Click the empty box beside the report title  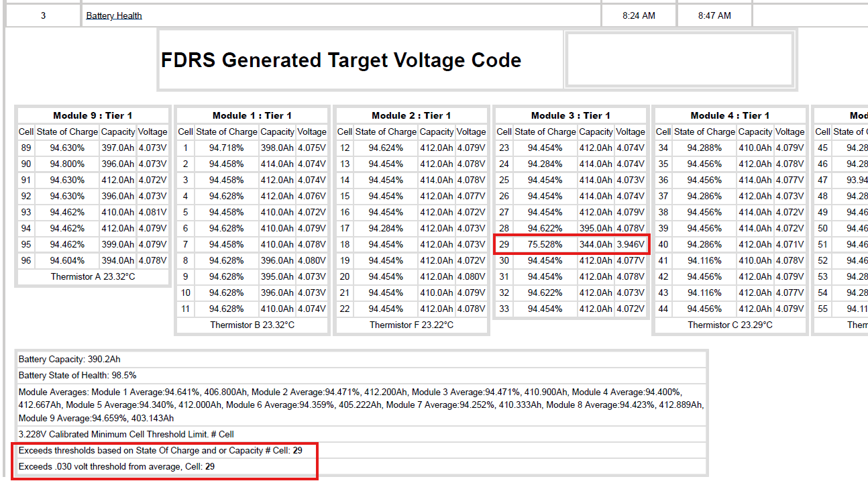(x=680, y=59)
